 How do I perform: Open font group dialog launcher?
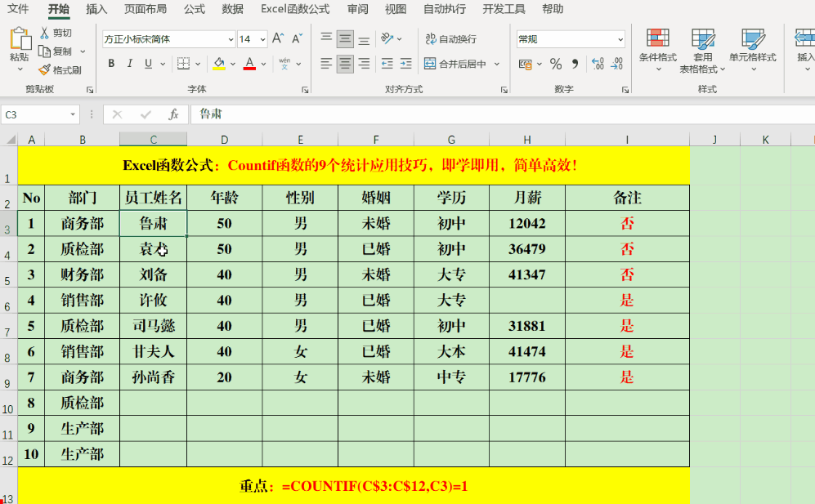pyautogui.click(x=305, y=90)
